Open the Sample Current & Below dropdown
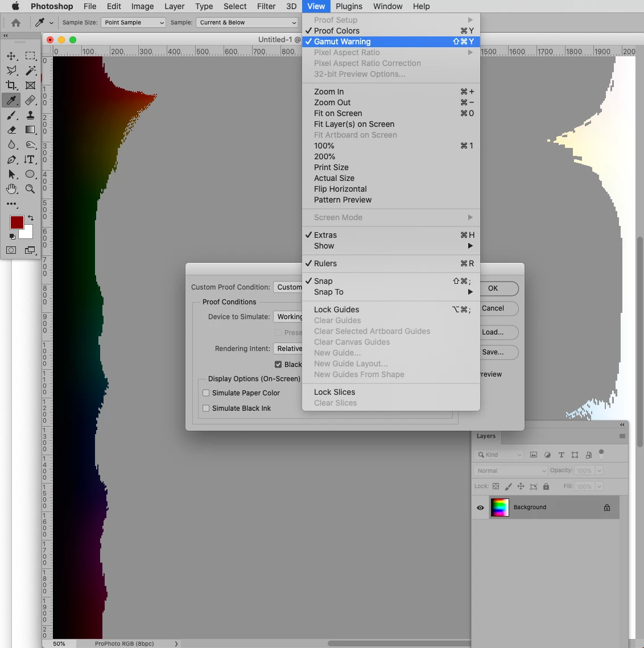 247,22
